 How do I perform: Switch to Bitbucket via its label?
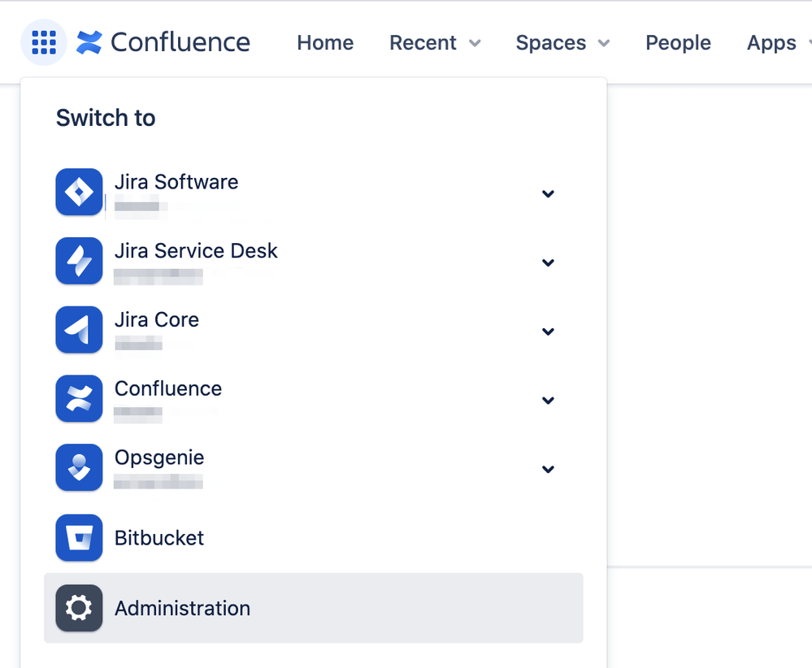[159, 538]
